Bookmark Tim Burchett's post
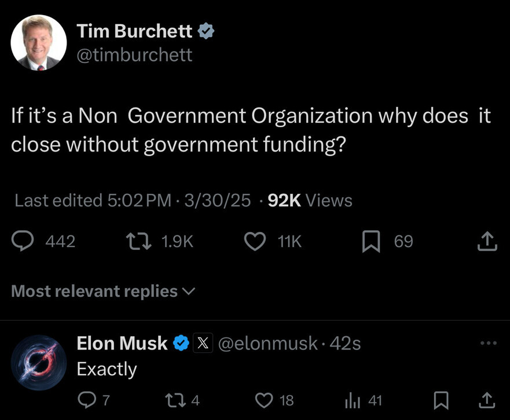The image size is (510, 420). (x=370, y=241)
